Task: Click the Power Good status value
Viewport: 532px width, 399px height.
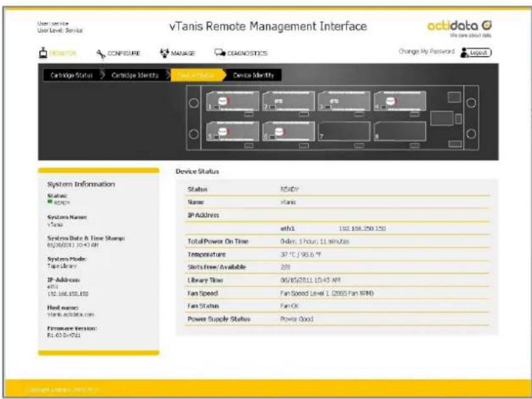Action: (296, 319)
